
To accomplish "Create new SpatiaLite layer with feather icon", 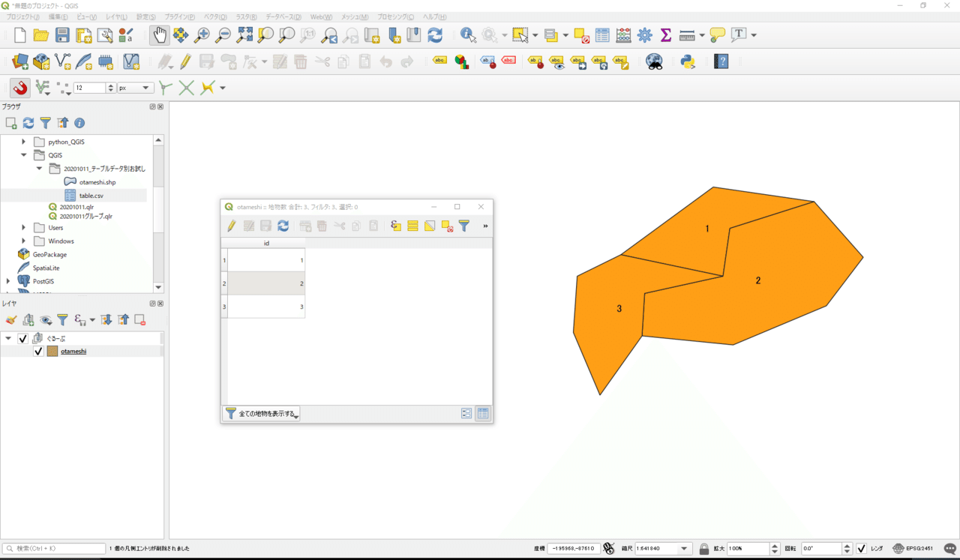I will 84,61.
